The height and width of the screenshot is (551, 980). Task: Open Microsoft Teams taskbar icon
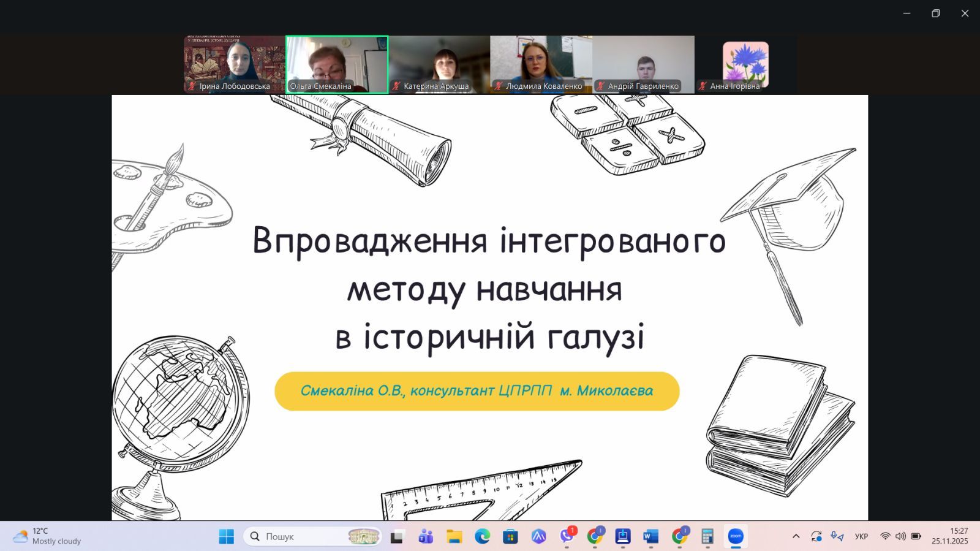pos(426,536)
